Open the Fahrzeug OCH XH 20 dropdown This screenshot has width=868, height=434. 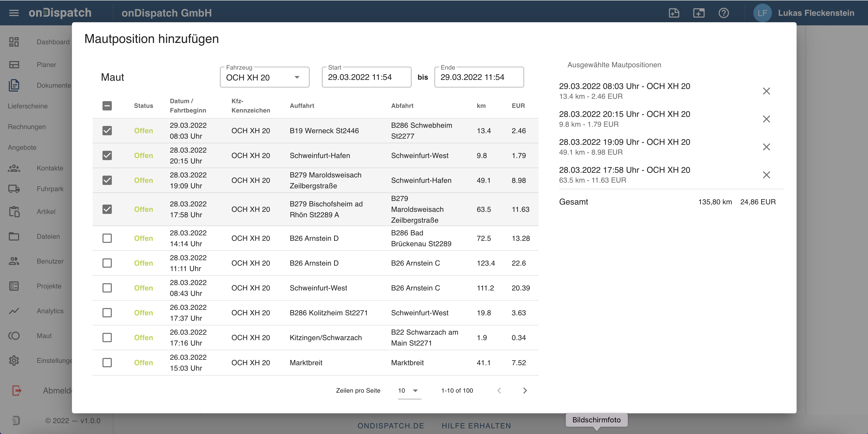coord(264,77)
